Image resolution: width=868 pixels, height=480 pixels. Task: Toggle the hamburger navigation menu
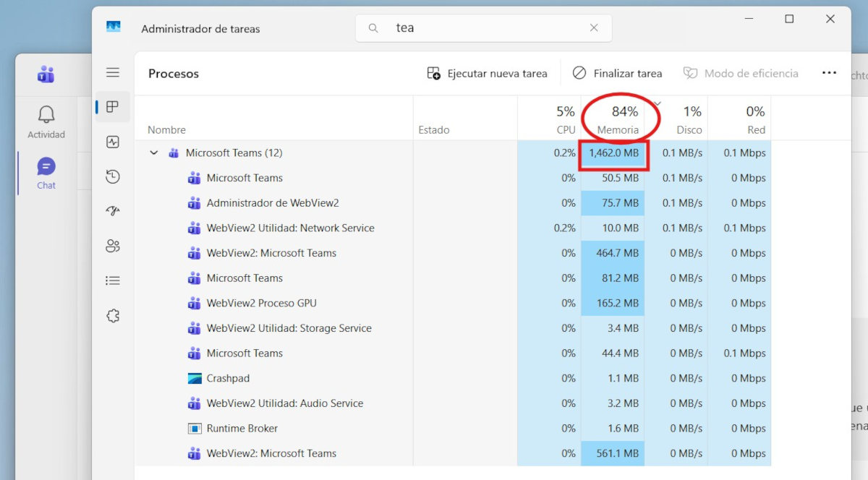(x=113, y=72)
